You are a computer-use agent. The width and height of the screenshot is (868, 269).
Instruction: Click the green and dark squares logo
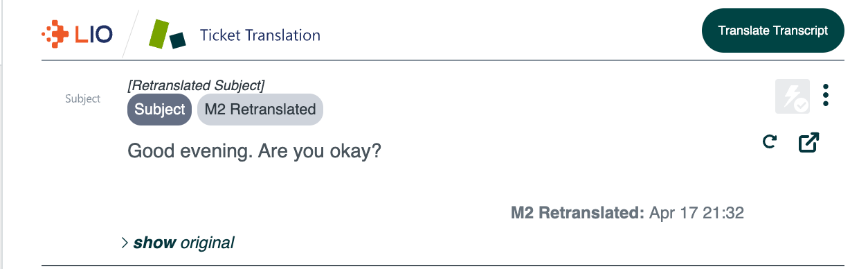(x=168, y=34)
